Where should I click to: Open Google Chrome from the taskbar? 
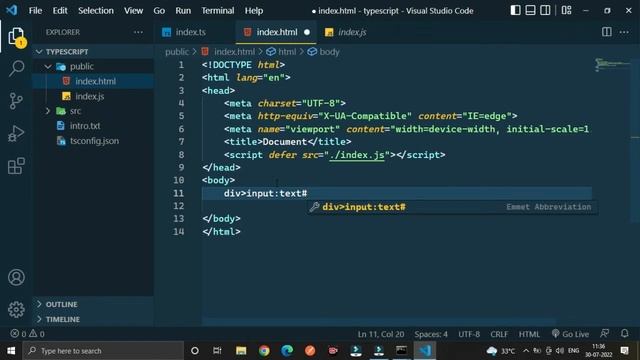[x=264, y=351]
